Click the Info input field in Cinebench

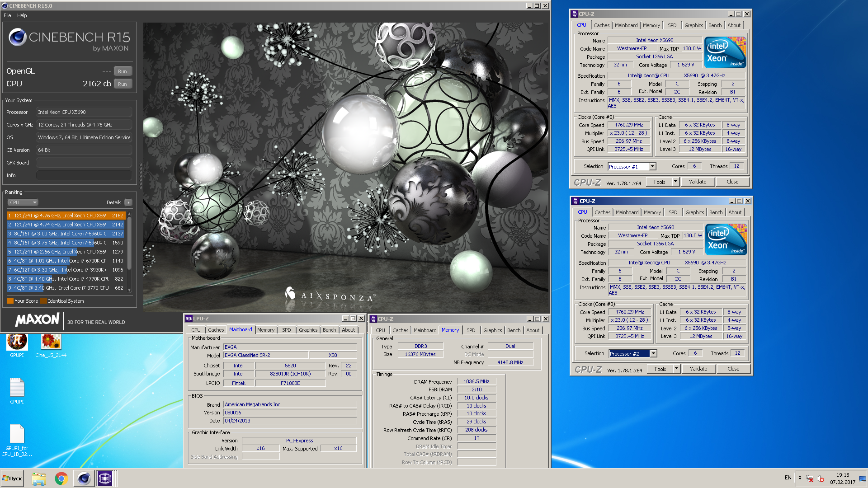tap(84, 175)
